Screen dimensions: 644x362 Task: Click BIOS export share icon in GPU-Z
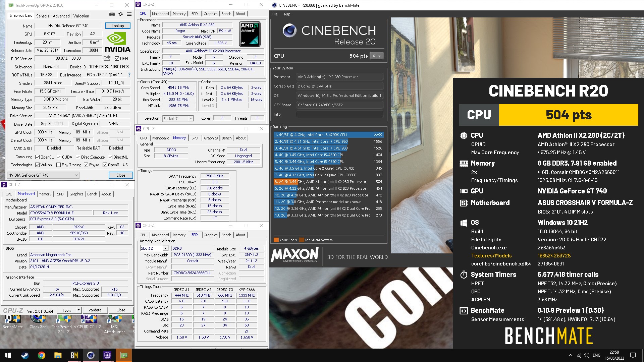pos(107,58)
